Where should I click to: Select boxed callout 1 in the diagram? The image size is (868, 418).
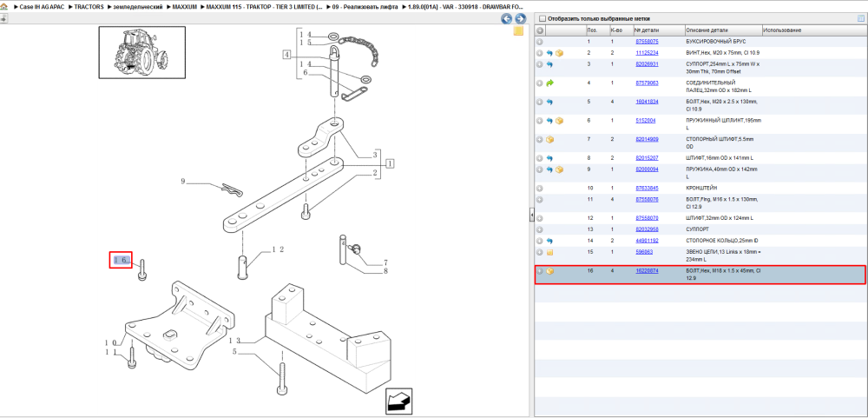click(x=390, y=163)
